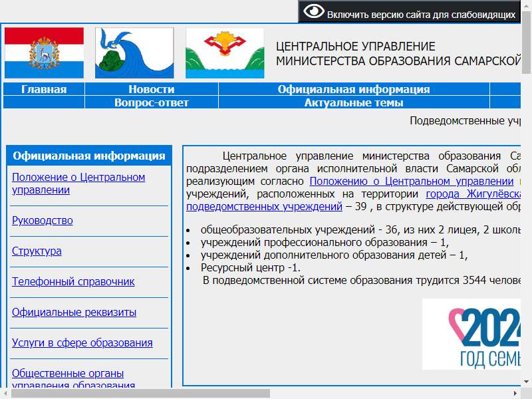
Task: Open Официальная информация in the top menu
Action: [354, 89]
